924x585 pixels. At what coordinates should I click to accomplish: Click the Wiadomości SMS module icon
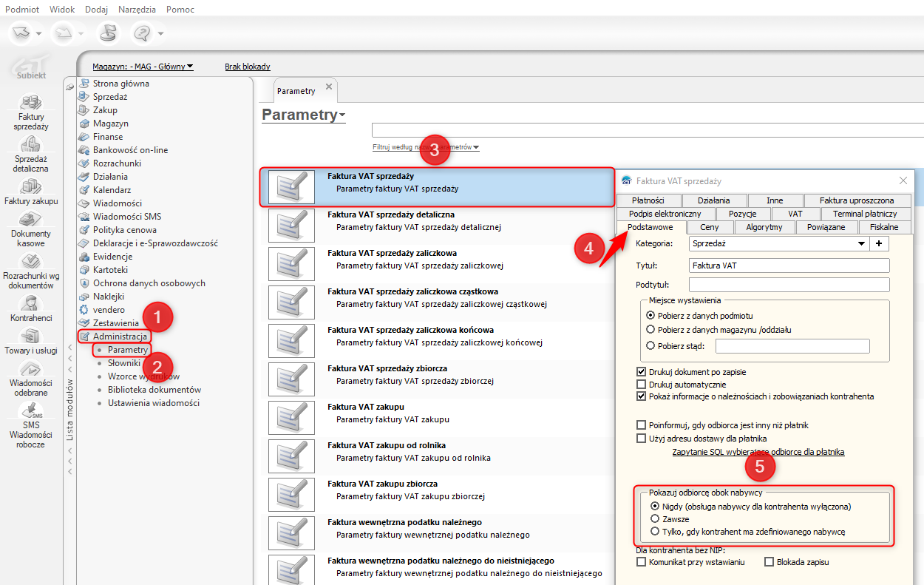(x=85, y=217)
